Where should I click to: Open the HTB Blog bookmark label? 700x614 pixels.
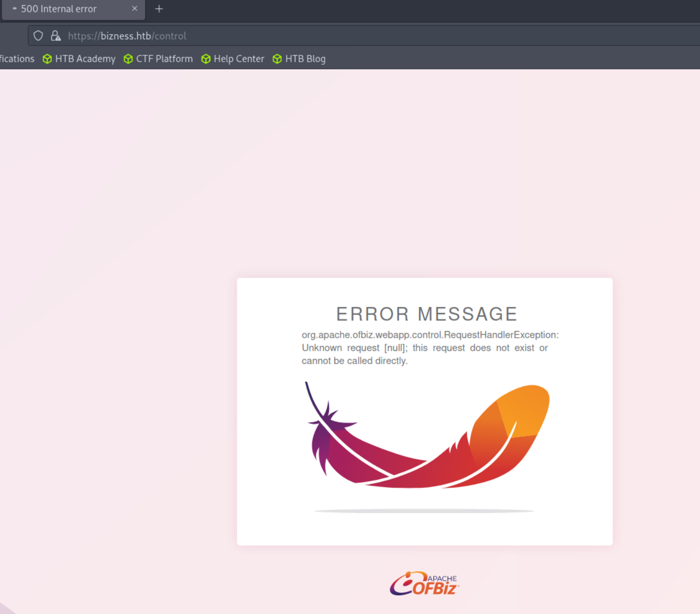(305, 59)
